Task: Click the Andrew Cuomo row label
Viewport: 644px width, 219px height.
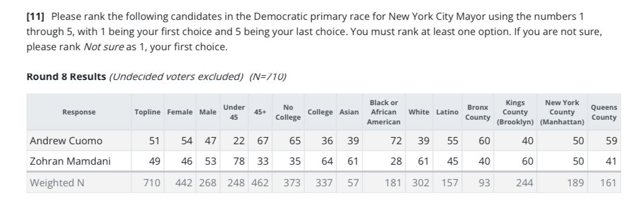Action: [66, 141]
